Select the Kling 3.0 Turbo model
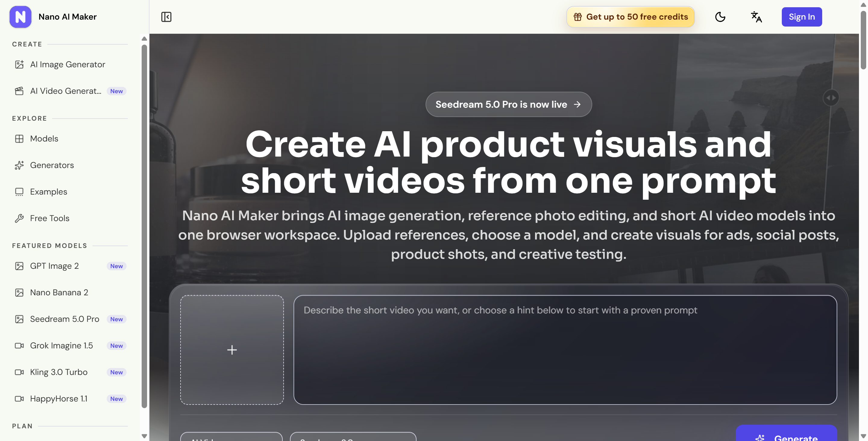This screenshot has height=441, width=868. point(70,372)
